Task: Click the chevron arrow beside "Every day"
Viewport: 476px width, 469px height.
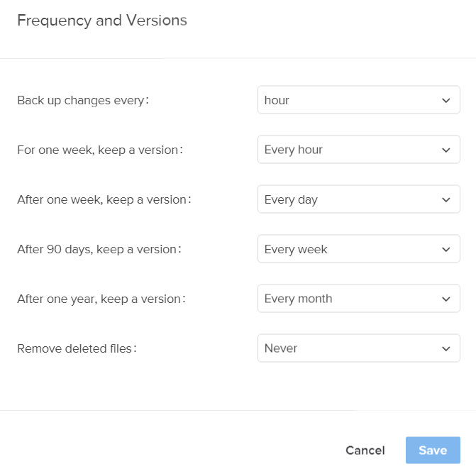Action: click(445, 199)
